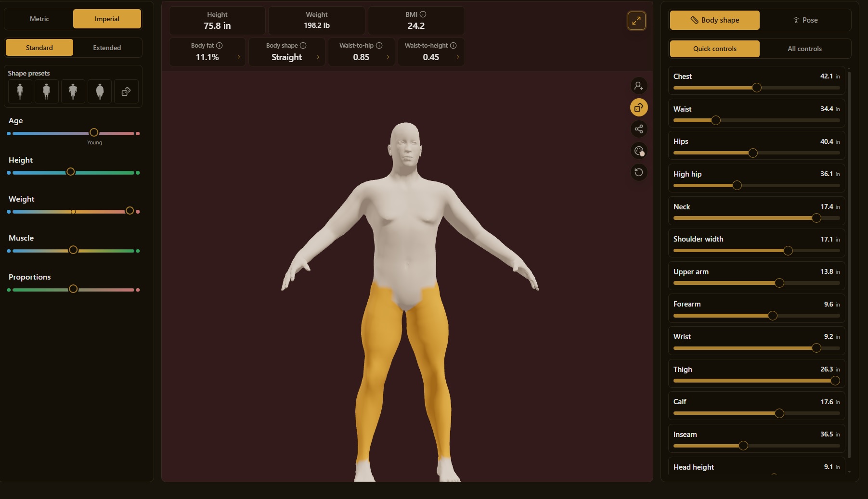Click the Waist-to-height info icon

[453, 45]
